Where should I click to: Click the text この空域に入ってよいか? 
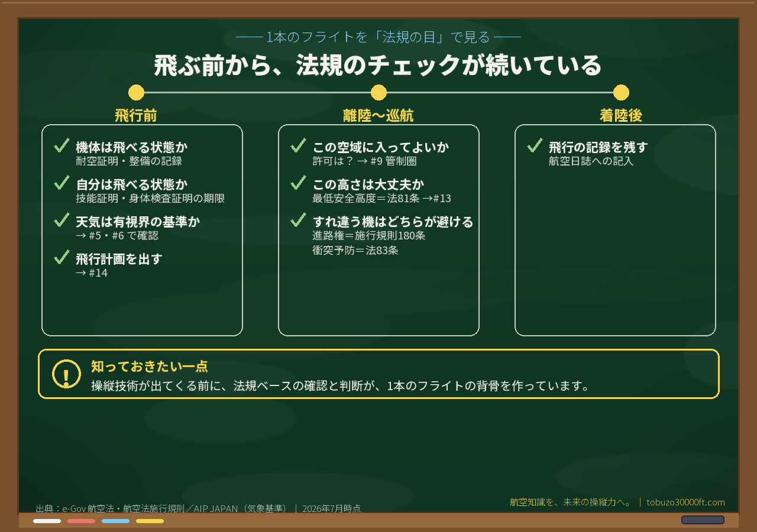(x=381, y=147)
